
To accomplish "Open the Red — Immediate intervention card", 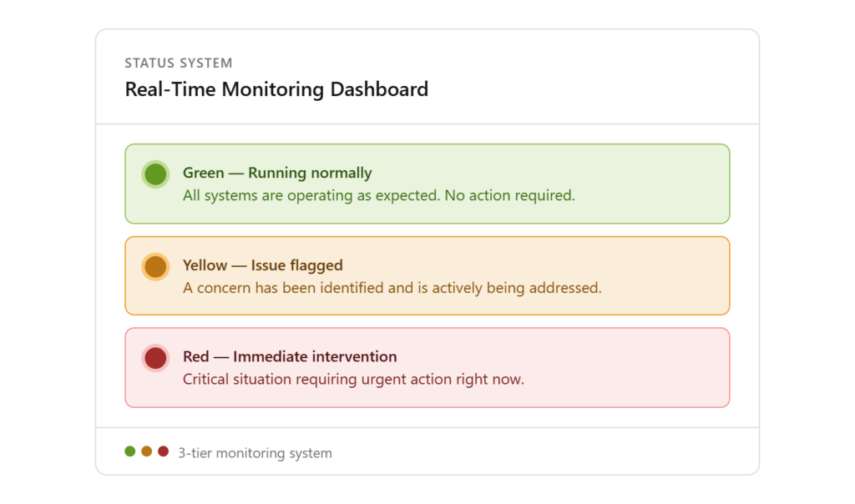I will pyautogui.click(x=427, y=367).
